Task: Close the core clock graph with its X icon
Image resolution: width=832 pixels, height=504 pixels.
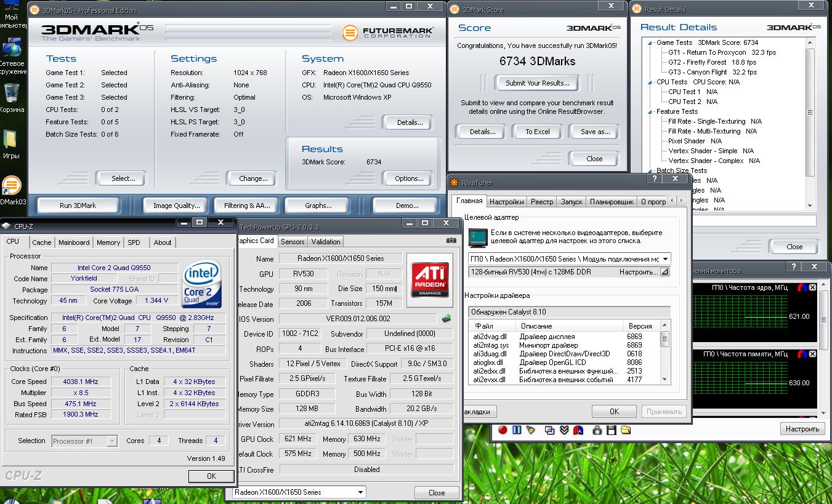Action: tap(812, 287)
